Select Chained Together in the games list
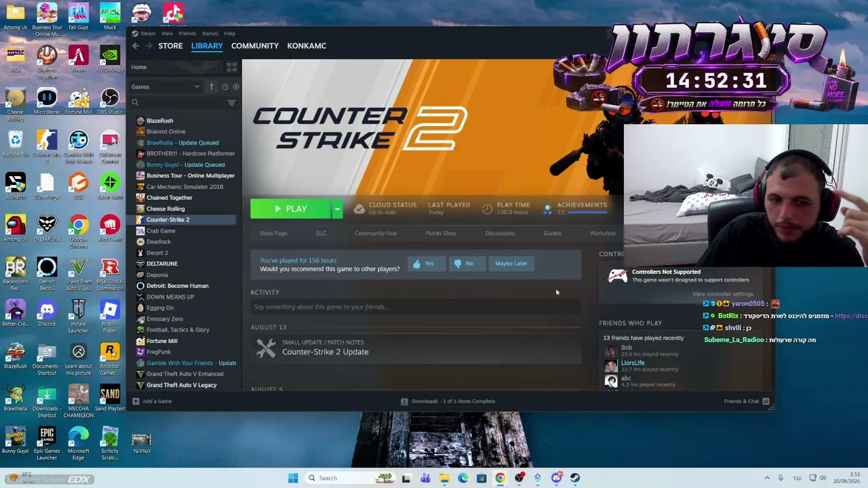 pyautogui.click(x=170, y=198)
